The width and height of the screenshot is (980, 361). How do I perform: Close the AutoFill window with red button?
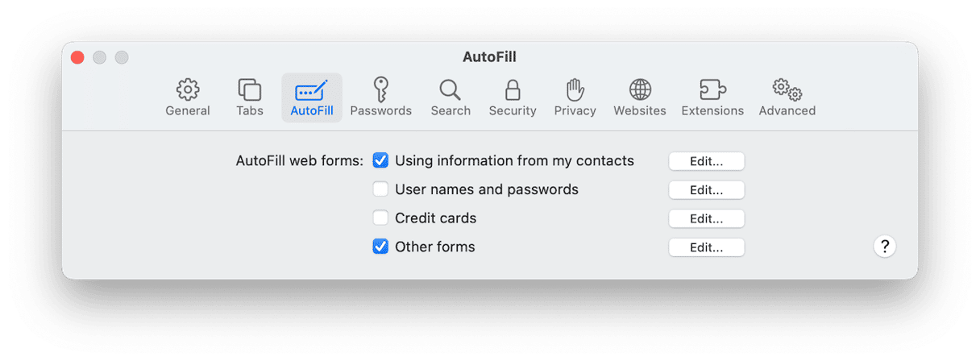[77, 57]
